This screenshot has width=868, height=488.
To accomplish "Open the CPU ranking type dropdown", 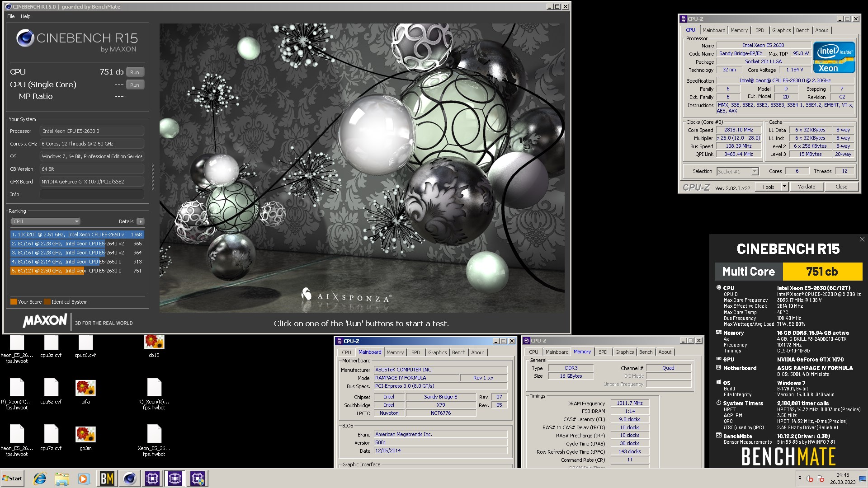I will [46, 221].
